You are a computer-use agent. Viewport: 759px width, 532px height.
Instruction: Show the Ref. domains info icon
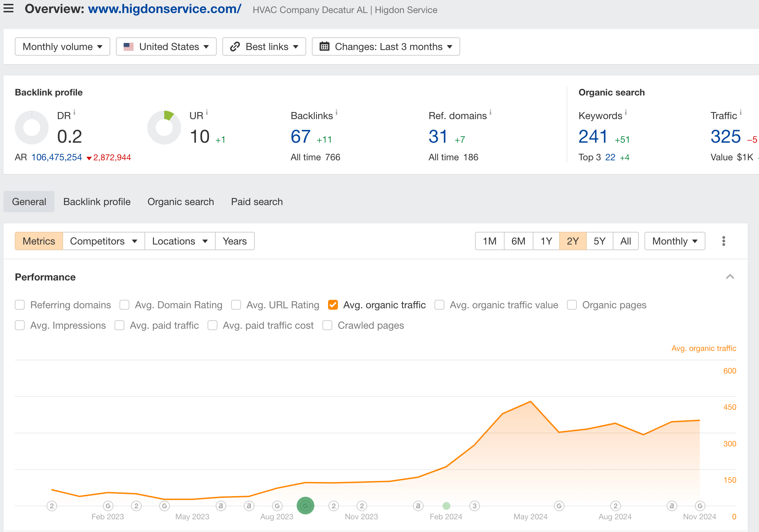[x=490, y=112]
